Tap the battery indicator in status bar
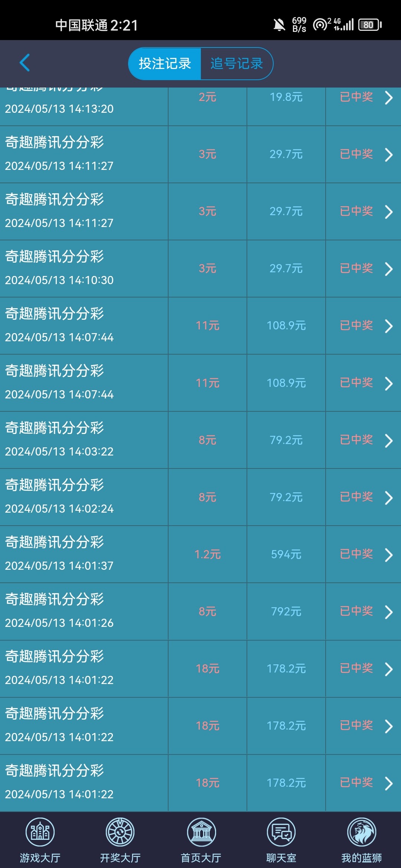This screenshot has width=401, height=868. coord(370,25)
